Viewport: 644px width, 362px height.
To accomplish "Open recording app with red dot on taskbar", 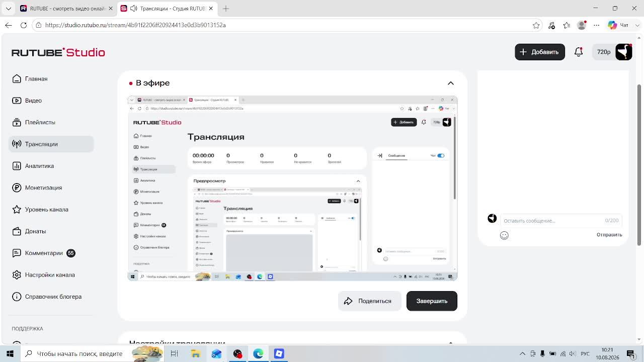I will 237,353.
